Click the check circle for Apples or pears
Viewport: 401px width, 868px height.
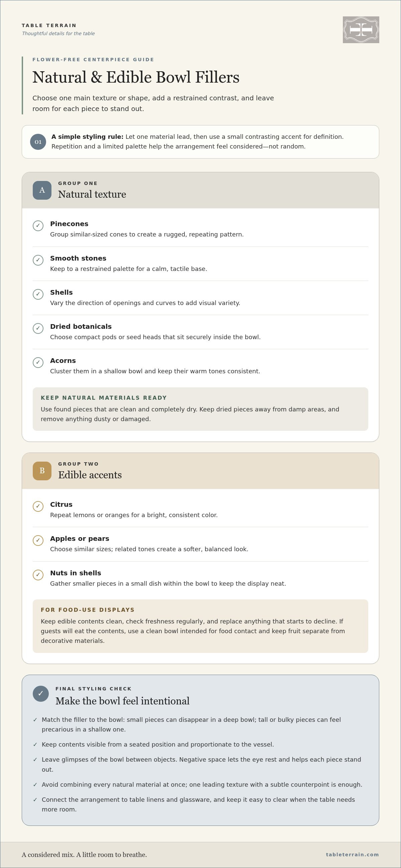pyautogui.click(x=38, y=540)
